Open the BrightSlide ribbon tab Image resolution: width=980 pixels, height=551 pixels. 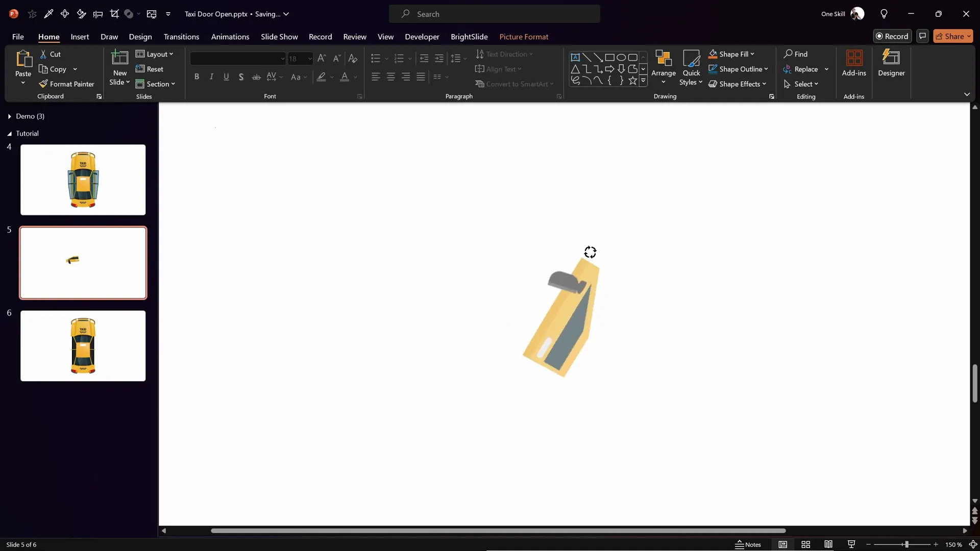pyautogui.click(x=469, y=37)
